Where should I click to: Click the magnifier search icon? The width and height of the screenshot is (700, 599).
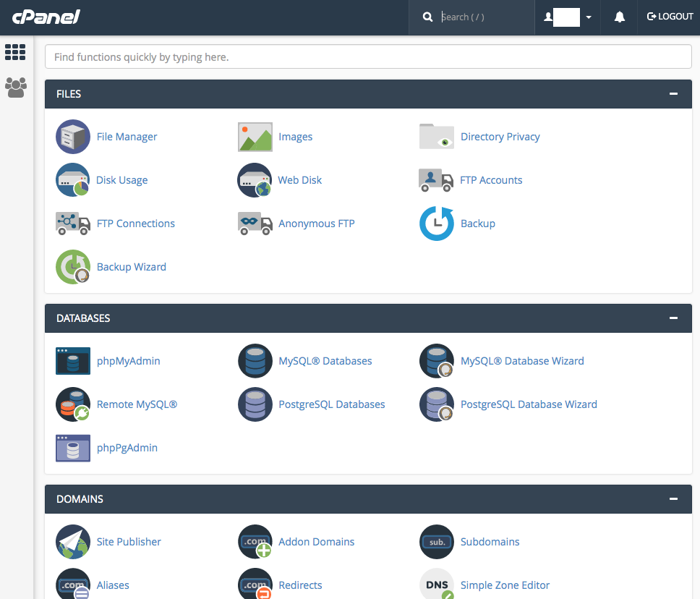point(427,17)
